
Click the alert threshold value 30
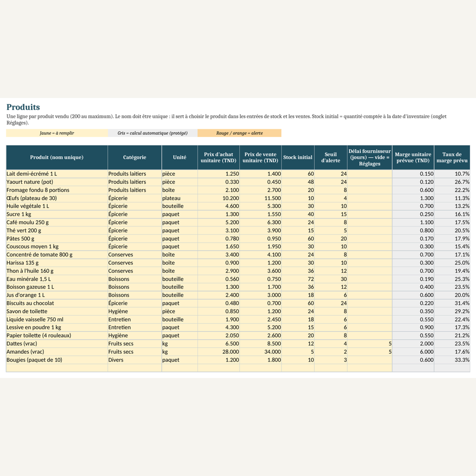pos(331,279)
